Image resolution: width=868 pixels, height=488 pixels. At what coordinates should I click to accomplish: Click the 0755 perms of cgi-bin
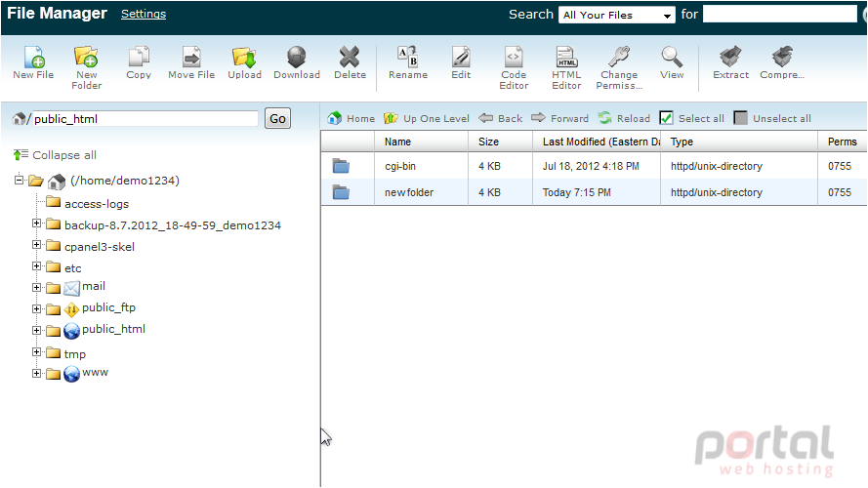tap(840, 166)
